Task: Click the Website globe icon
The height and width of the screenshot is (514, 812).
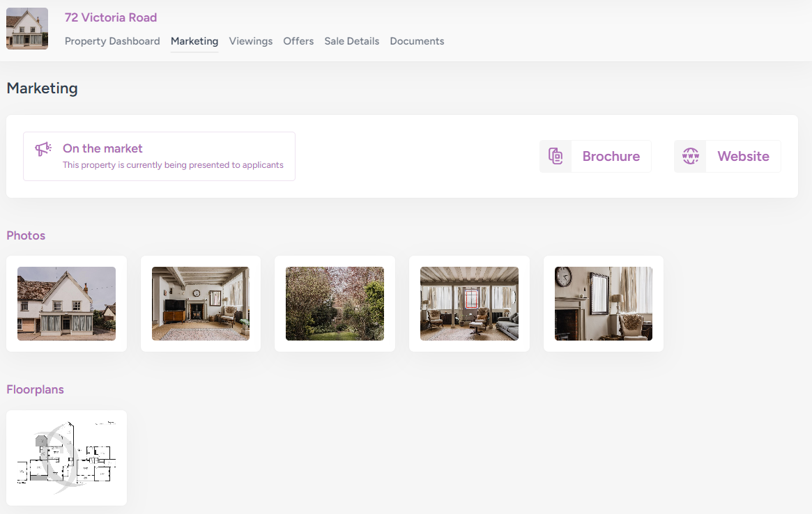Action: point(690,156)
